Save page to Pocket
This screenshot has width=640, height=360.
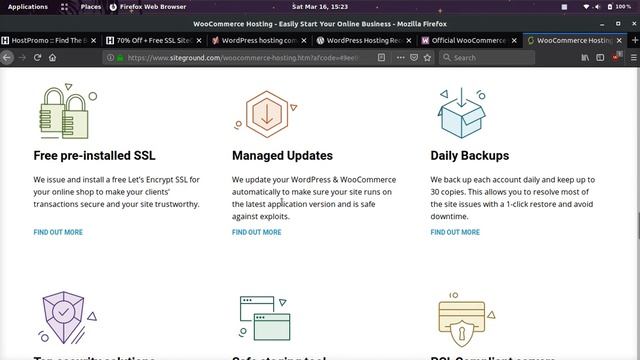(x=414, y=58)
